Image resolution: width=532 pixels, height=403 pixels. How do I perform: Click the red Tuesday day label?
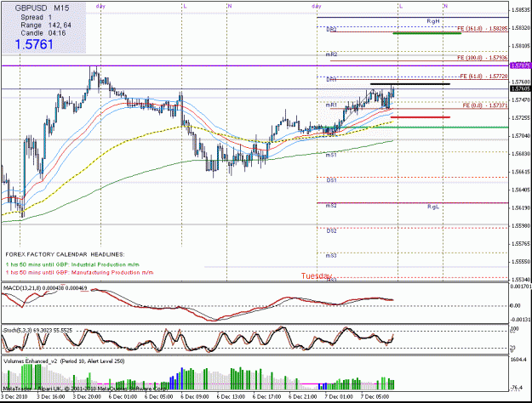click(x=316, y=276)
